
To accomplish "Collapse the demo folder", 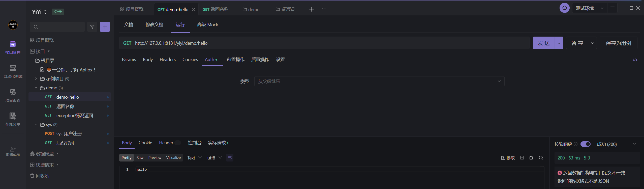I will [36, 88].
